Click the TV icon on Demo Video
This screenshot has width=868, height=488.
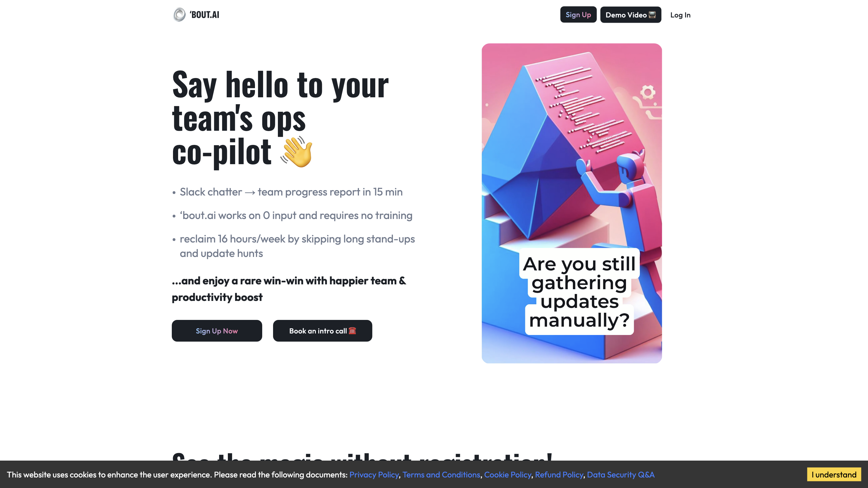[x=652, y=15]
